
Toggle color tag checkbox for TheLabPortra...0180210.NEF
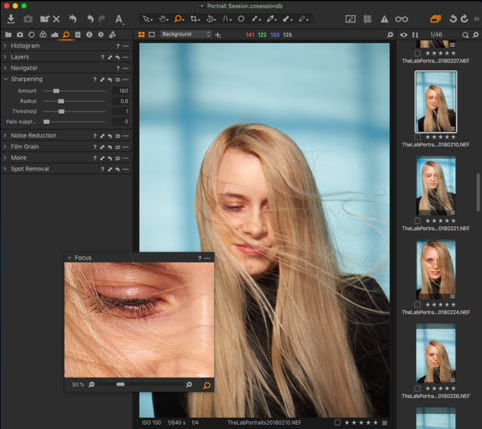coord(417,137)
